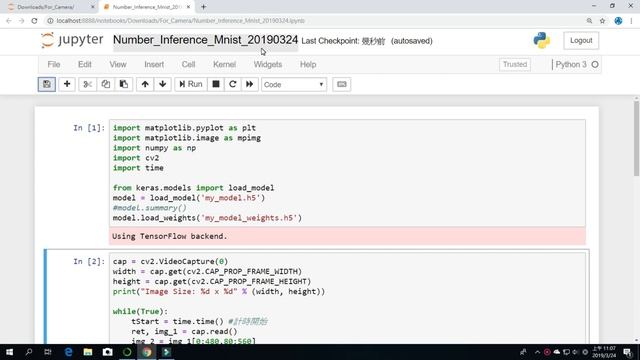The width and height of the screenshot is (640, 360).
Task: Show hidden system tray icons
Action: point(537,352)
